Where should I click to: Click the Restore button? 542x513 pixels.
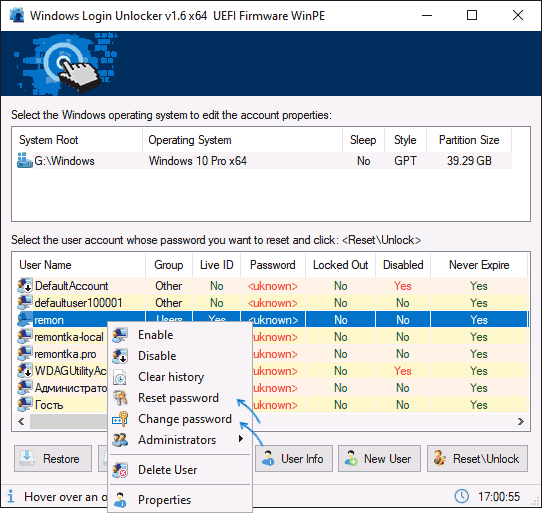[53, 459]
